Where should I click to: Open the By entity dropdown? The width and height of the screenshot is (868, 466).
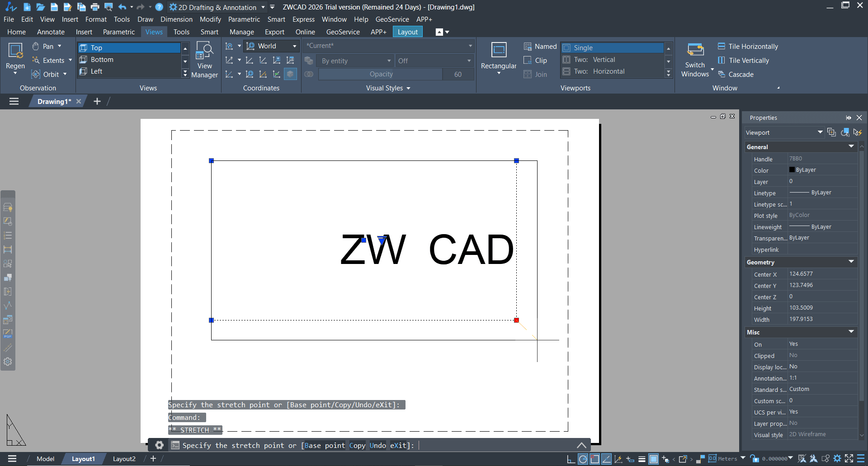click(355, 61)
